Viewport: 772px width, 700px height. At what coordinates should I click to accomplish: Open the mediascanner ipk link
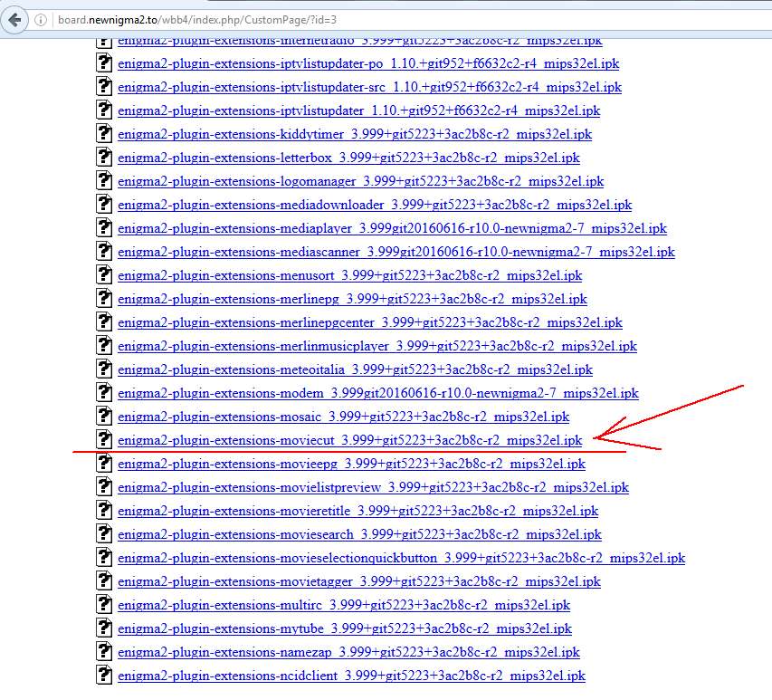396,252
